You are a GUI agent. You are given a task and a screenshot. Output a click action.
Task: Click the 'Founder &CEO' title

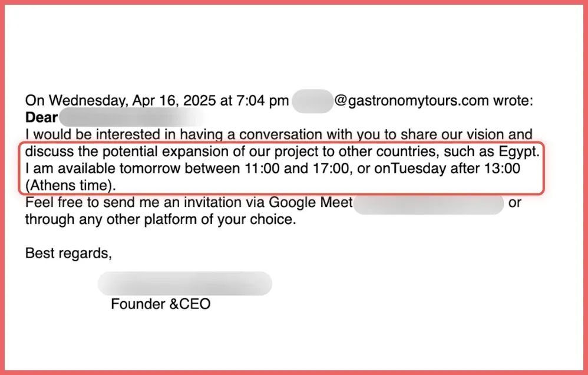coord(160,304)
